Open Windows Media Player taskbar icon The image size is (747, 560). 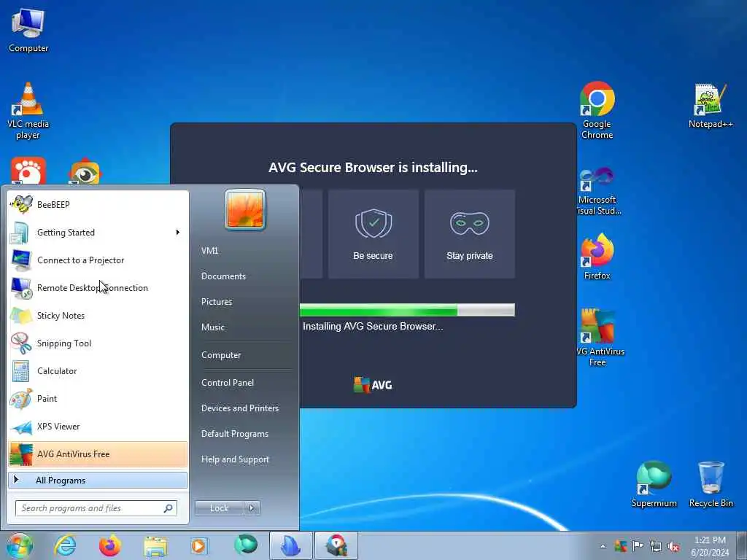coord(199,545)
